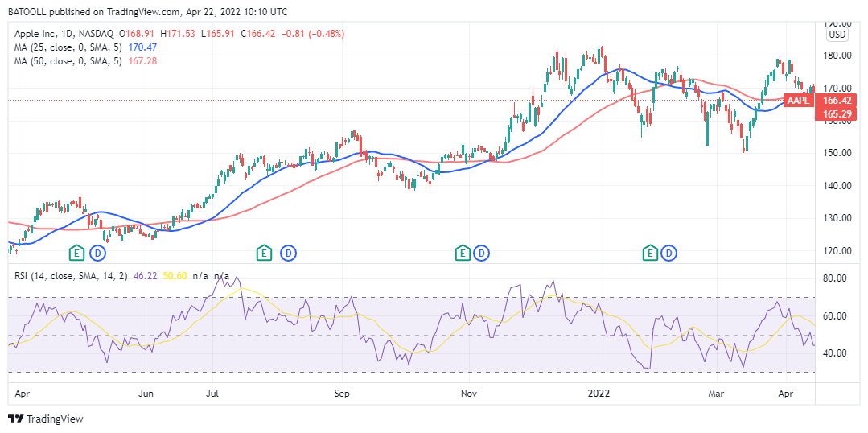
Task: Click the Nov label on the time axis
Action: pos(468,394)
